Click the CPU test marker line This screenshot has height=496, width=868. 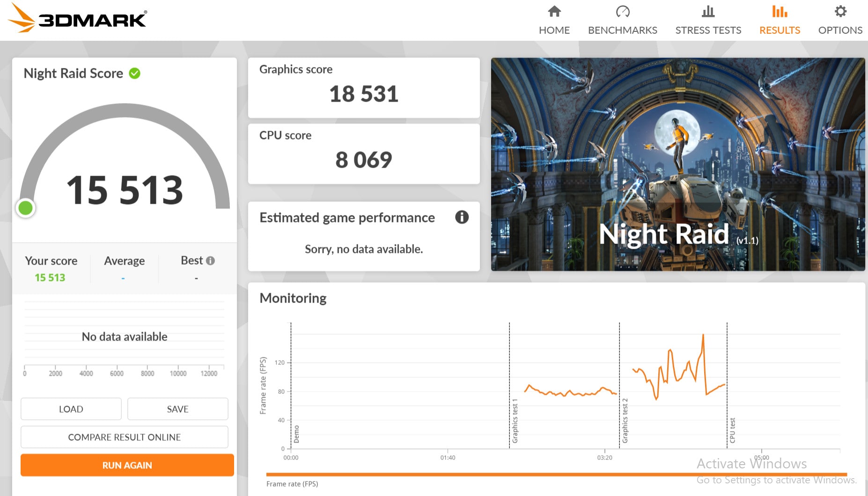point(727,385)
